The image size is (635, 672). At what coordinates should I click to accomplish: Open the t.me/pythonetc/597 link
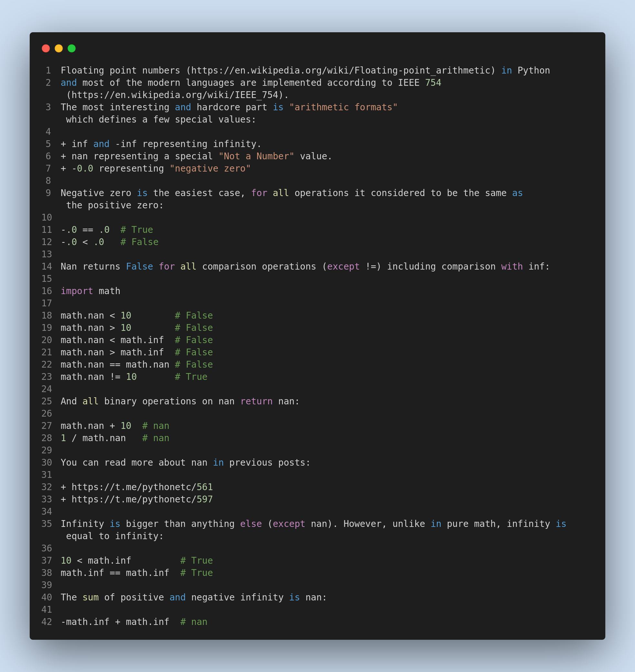point(142,499)
